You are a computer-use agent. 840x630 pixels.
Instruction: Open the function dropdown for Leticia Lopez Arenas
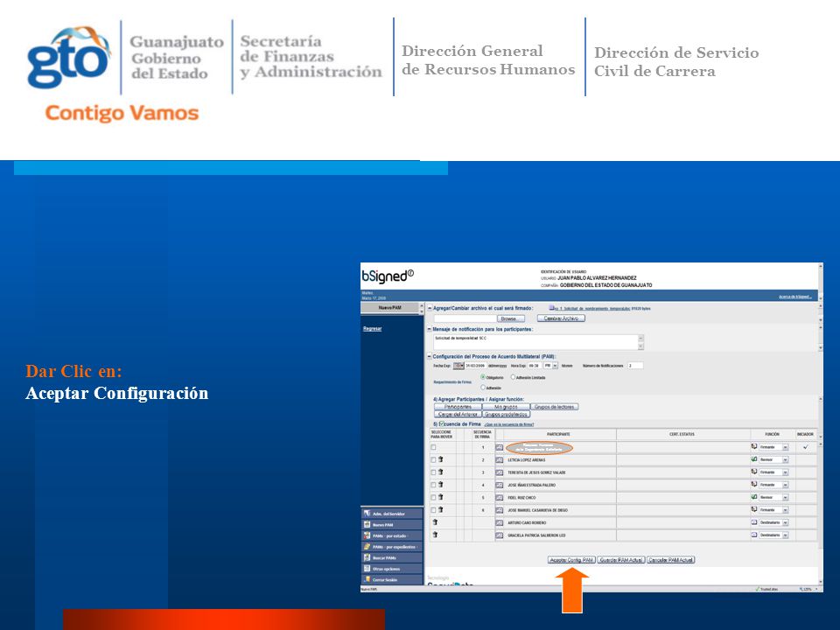773,460
